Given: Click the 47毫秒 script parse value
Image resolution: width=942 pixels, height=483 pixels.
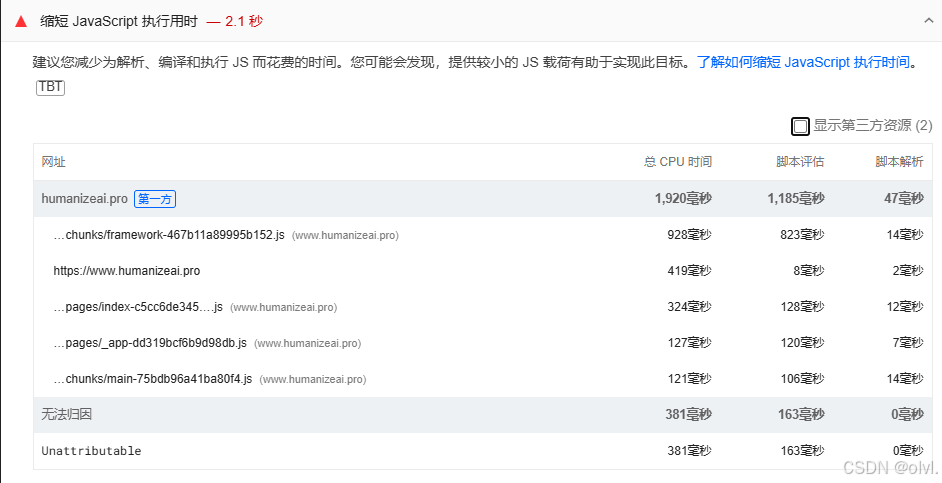Looking at the screenshot, I should [x=904, y=199].
